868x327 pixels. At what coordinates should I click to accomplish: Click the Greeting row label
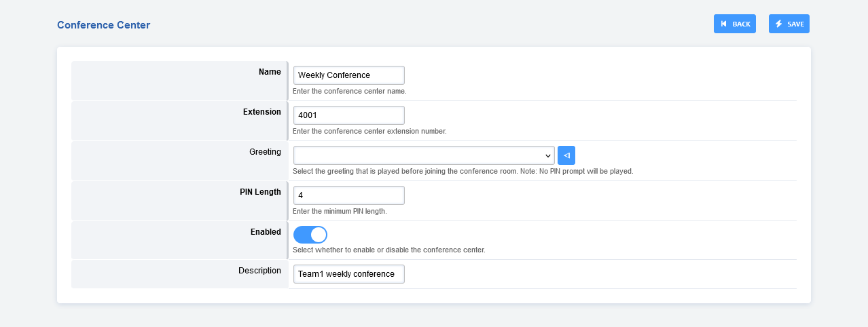click(x=265, y=152)
